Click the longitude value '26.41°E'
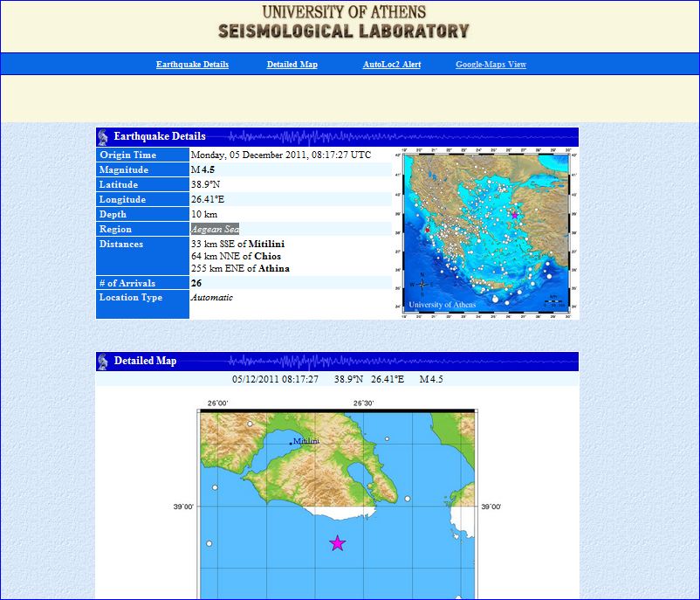This screenshot has width=700, height=600. (208, 199)
